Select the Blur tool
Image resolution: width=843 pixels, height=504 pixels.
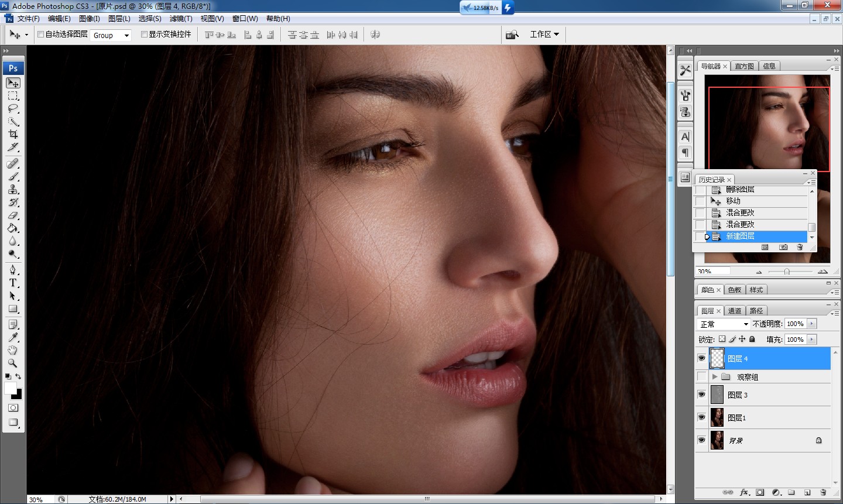pyautogui.click(x=13, y=241)
